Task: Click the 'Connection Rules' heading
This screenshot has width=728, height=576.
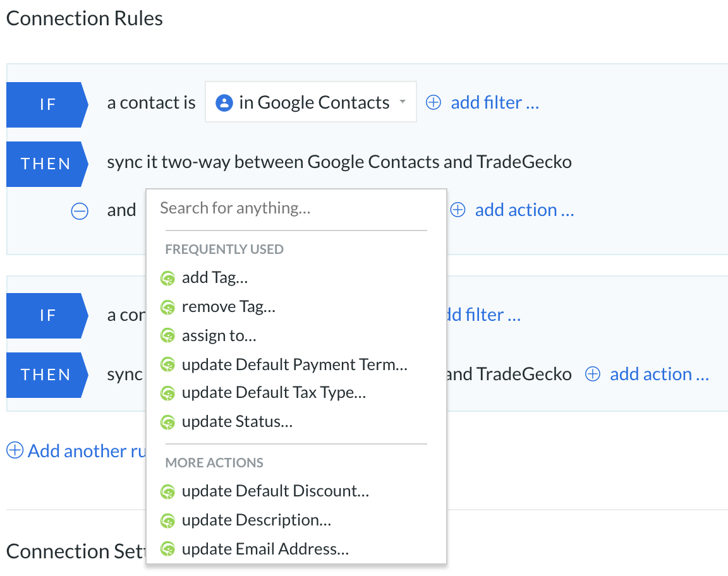Action: pos(85,18)
